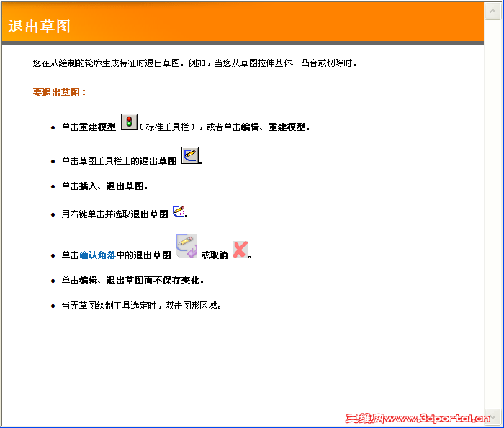Click the scrollbar up arrow

(x=492, y=12)
